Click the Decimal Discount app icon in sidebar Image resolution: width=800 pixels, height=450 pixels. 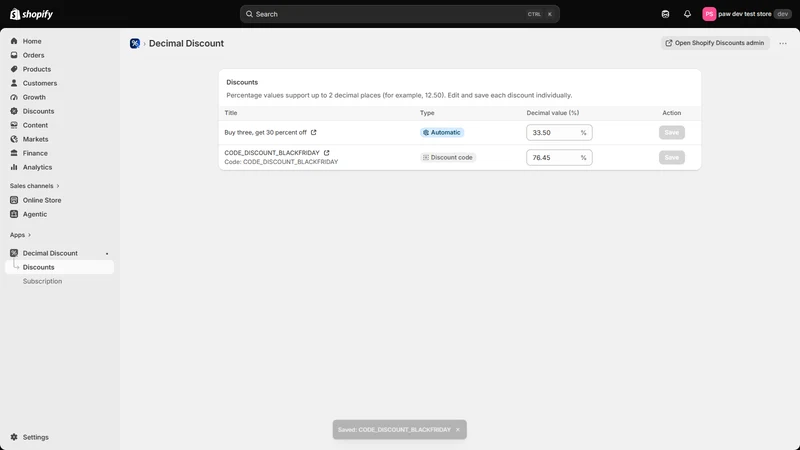point(14,253)
